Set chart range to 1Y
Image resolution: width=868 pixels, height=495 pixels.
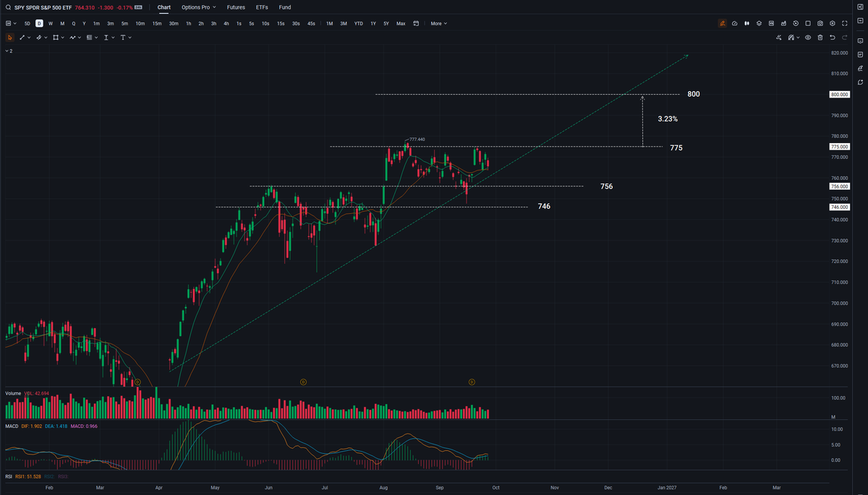373,23
